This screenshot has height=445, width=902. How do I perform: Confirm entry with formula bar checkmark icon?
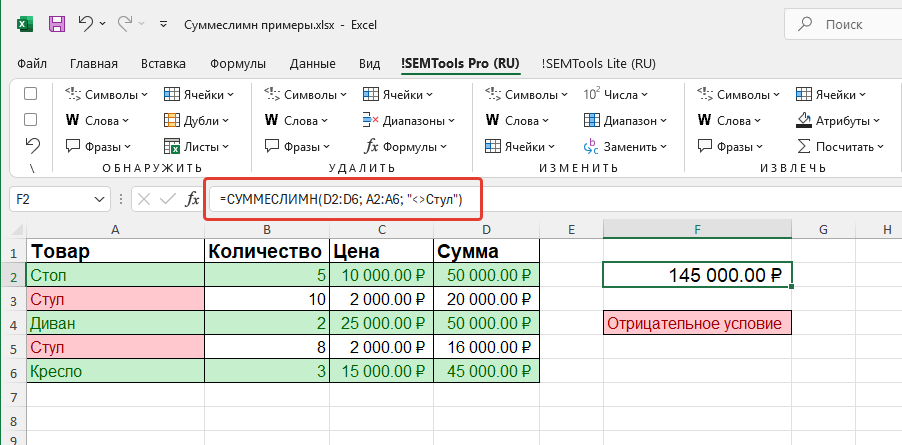pos(167,199)
